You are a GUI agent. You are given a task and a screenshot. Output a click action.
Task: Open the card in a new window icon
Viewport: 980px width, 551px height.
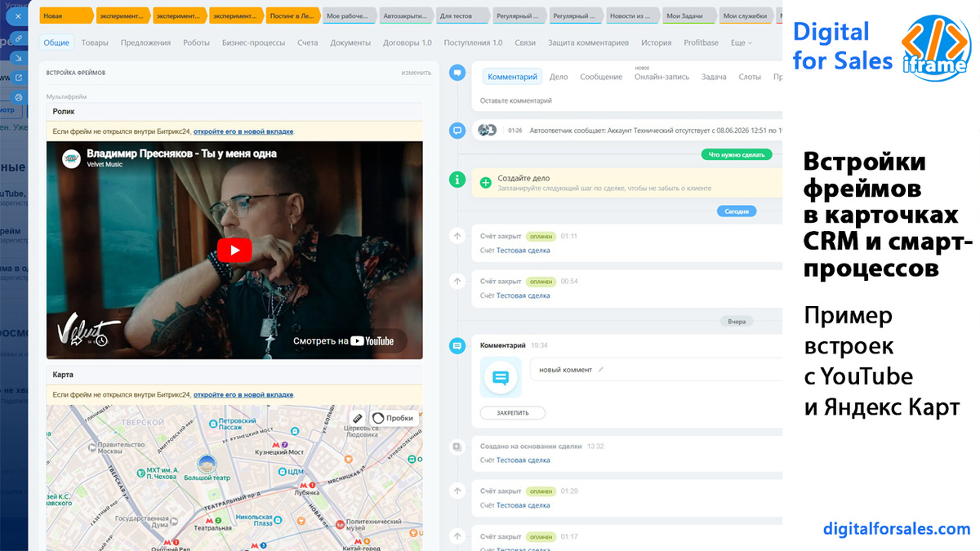coord(19,78)
